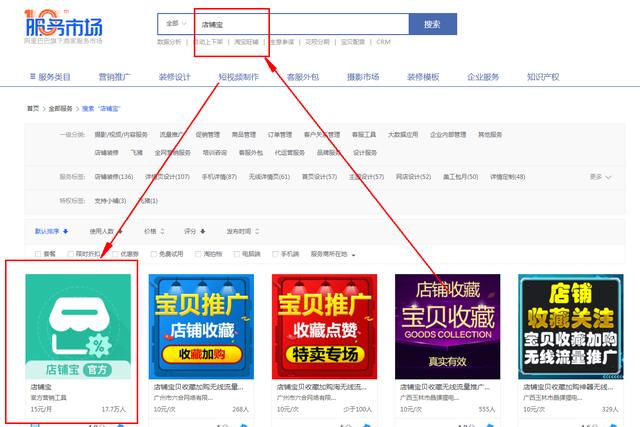The width and height of the screenshot is (640, 427).
Task: Filter by 大数据应用 category
Action: click(x=403, y=134)
